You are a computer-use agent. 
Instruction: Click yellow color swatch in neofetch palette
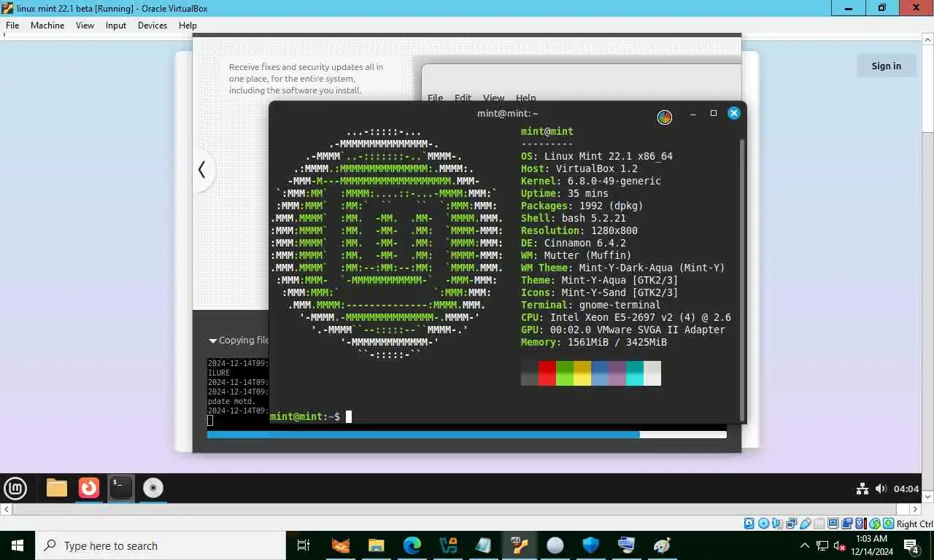tap(582, 373)
